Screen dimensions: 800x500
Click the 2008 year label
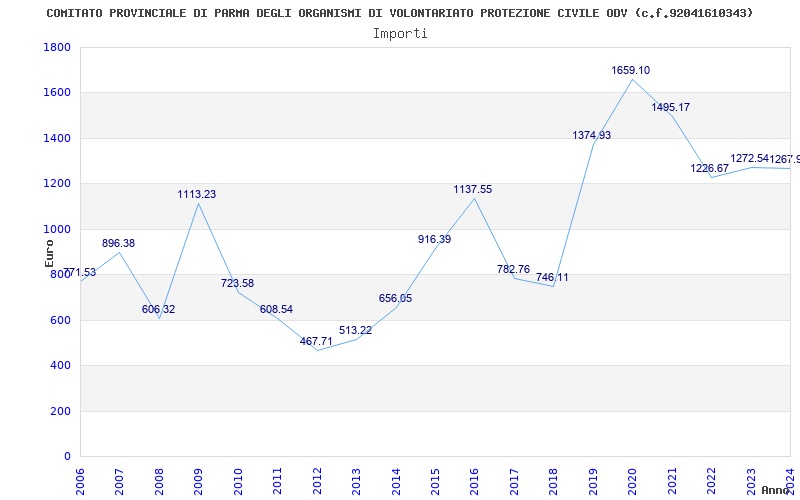(x=159, y=481)
